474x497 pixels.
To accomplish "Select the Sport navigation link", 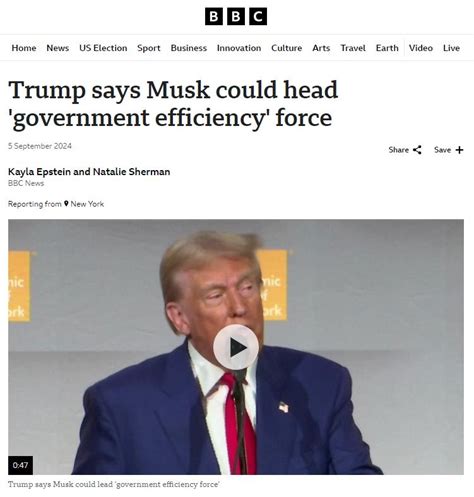I will [149, 48].
